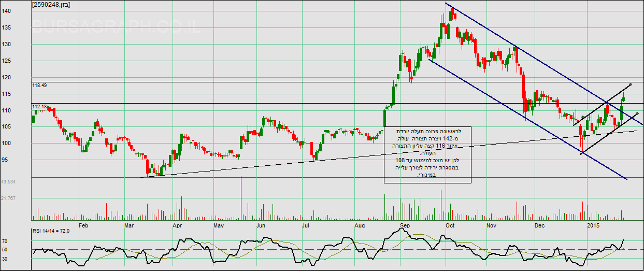Click the 115 price axis label
Viewport: 644px width, 271px height.
pyautogui.click(x=7, y=94)
